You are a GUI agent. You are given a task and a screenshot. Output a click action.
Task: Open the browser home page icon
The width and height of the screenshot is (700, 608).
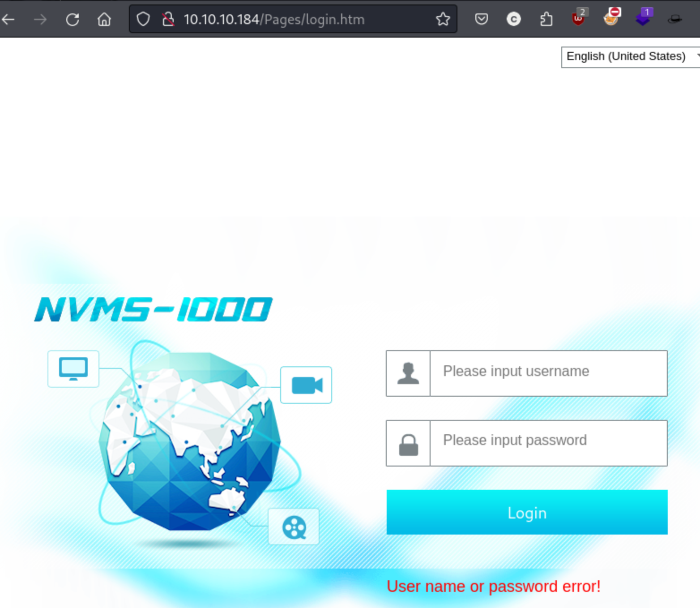point(104,19)
